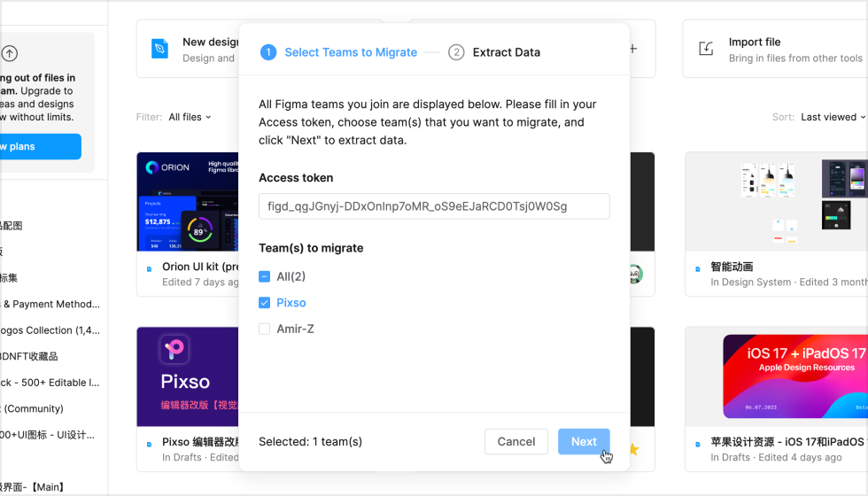Click the avatar icon beside the dialog
Image resolution: width=868 pixels, height=496 pixels.
(636, 274)
